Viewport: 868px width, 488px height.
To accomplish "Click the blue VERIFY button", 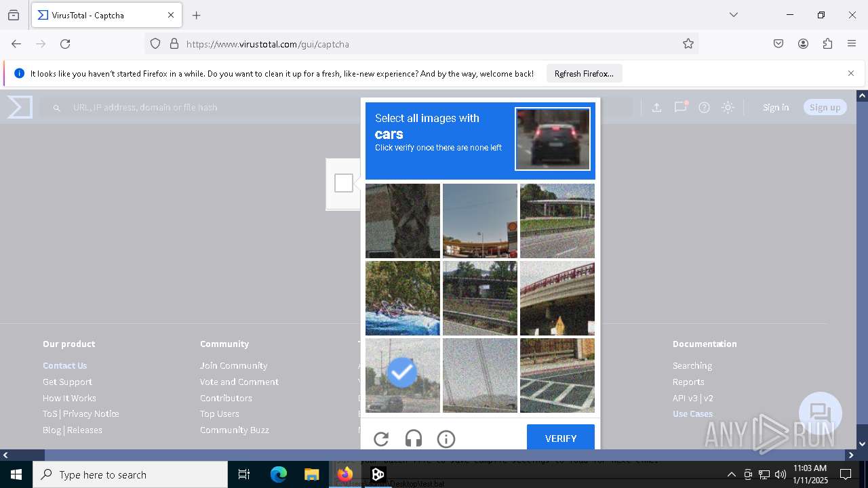I will [x=561, y=439].
